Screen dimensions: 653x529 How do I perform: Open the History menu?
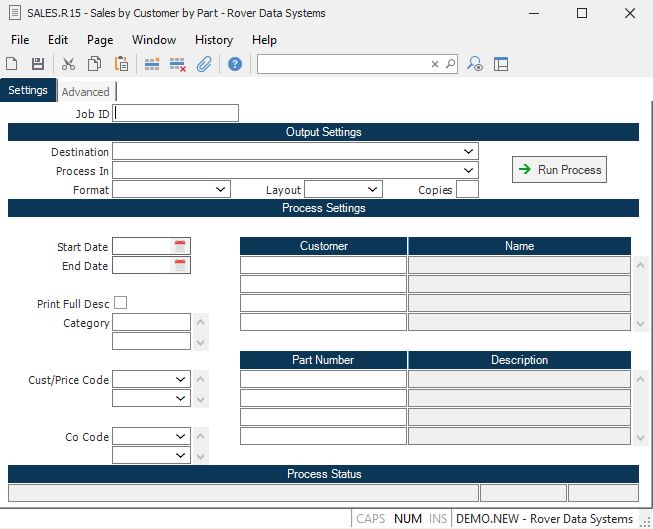[x=213, y=40]
